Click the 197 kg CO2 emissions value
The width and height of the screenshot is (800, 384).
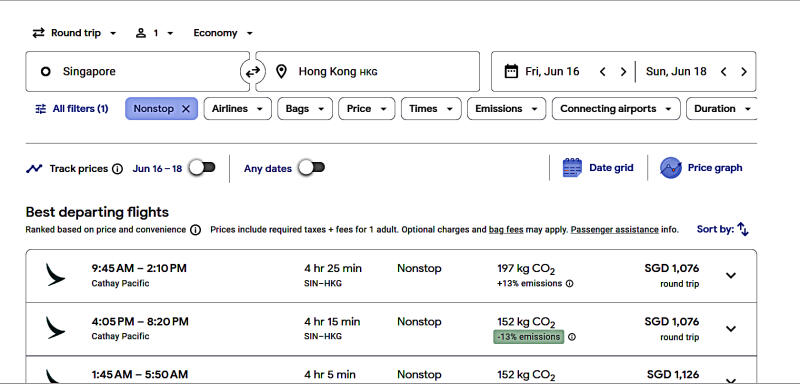pos(526,269)
